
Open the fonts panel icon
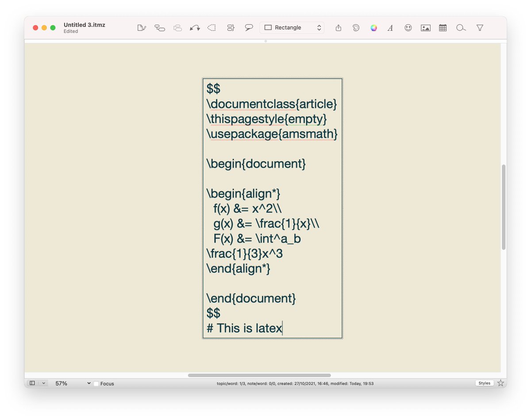(x=390, y=28)
